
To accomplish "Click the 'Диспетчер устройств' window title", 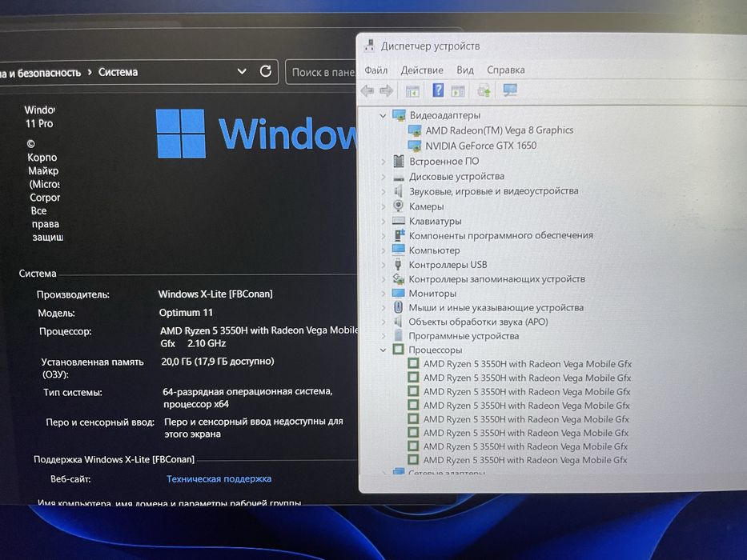I will coord(430,46).
